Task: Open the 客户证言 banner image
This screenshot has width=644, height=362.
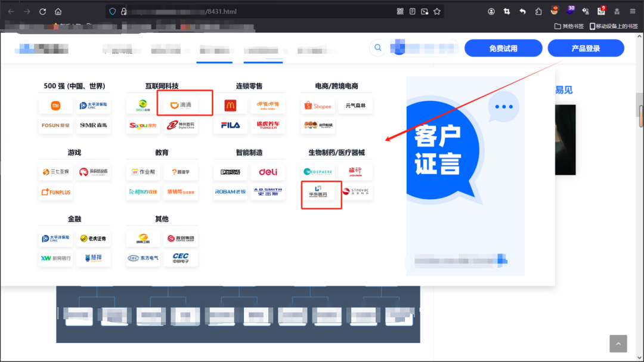Action: [465, 176]
